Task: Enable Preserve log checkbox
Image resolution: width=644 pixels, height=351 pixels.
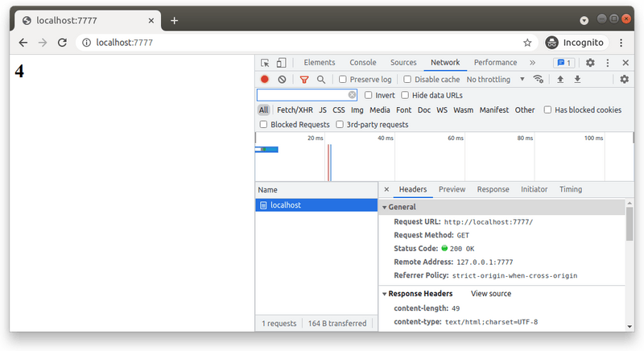Action: tap(343, 79)
